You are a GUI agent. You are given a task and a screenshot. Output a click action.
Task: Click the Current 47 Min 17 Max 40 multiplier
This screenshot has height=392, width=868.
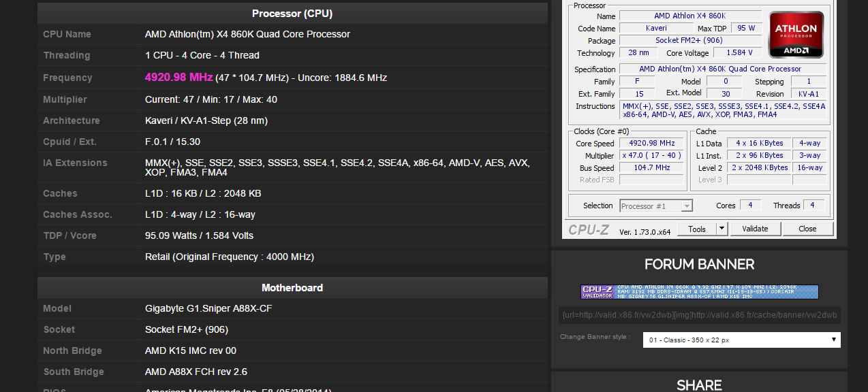tap(211, 99)
